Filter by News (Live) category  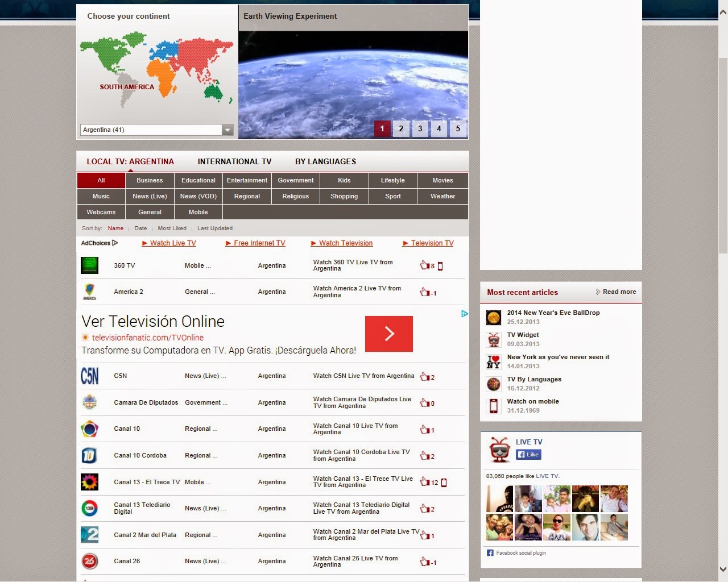coord(150,196)
